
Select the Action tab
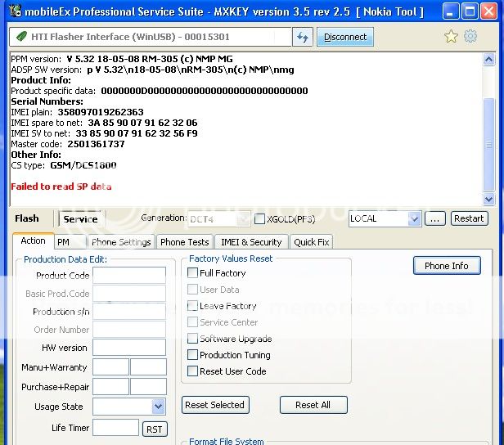pyautogui.click(x=33, y=240)
